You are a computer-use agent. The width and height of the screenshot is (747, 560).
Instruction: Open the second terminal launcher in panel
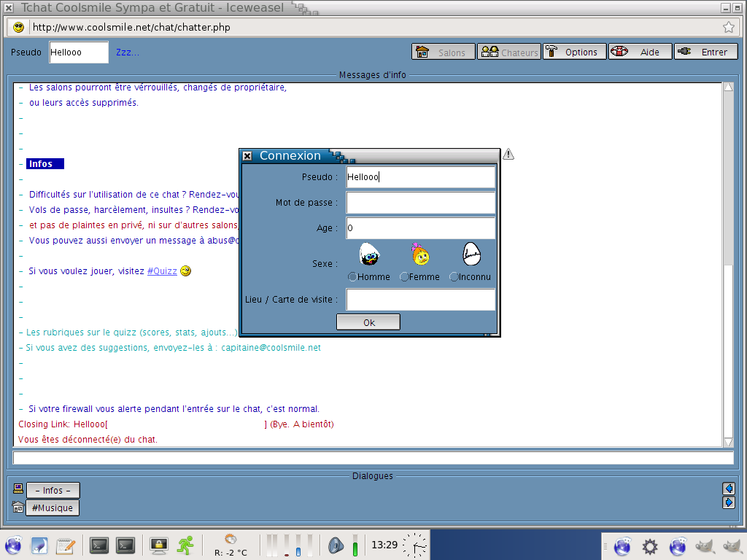point(125,545)
